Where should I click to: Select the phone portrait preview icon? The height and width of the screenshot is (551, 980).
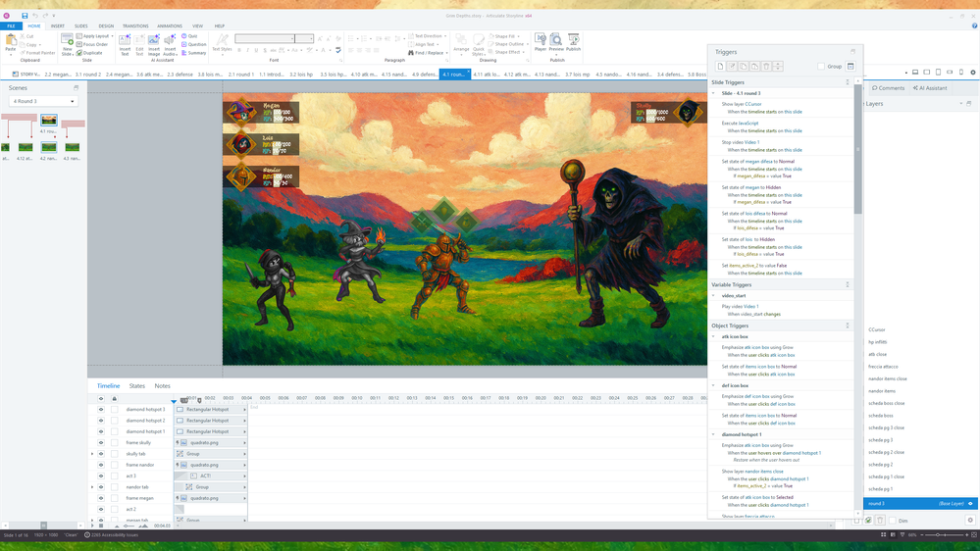(x=961, y=73)
